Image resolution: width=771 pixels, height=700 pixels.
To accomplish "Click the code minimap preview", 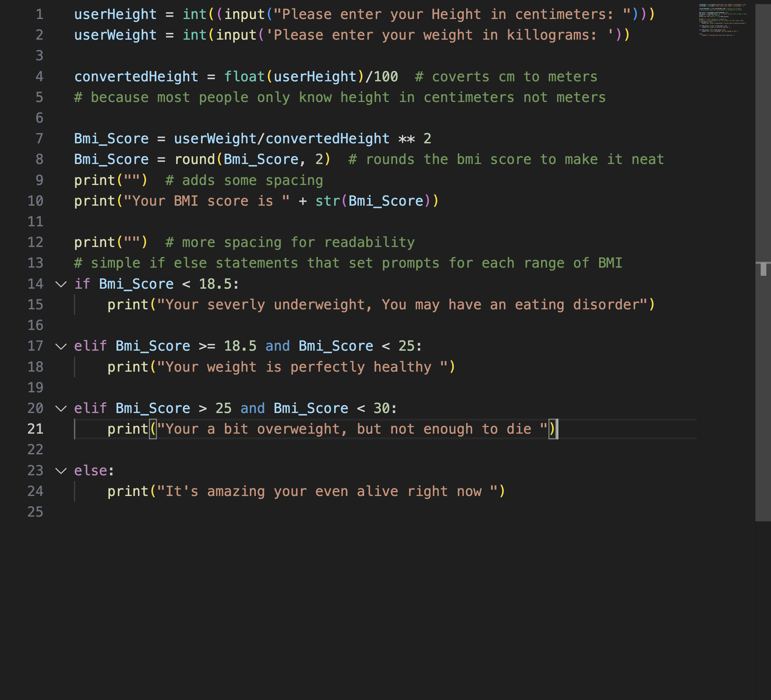I will point(722,20).
